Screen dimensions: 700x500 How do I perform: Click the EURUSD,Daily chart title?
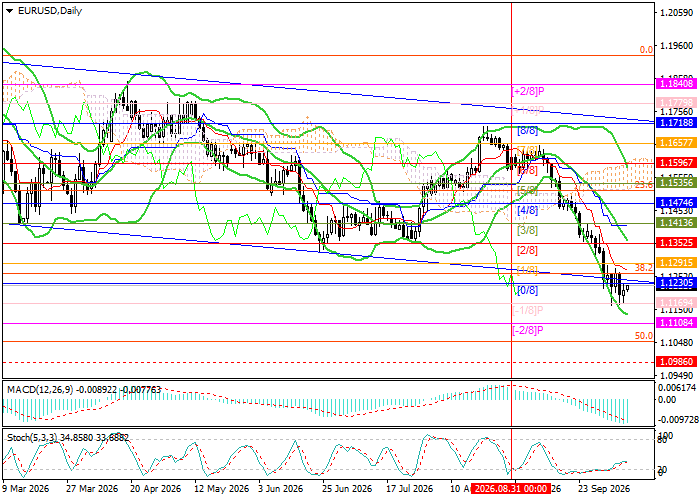(50, 11)
